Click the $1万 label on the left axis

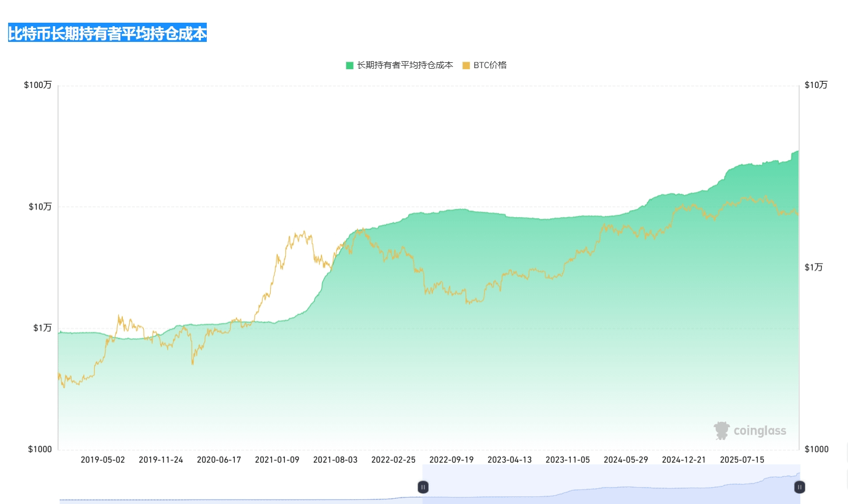point(43,328)
